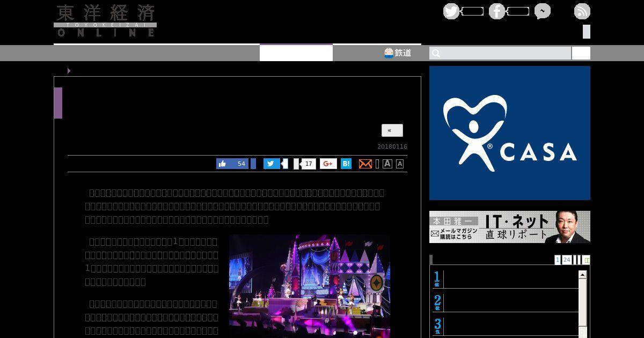Click the Hatena bookmark count 17
The height and width of the screenshot is (338, 644).
309,164
